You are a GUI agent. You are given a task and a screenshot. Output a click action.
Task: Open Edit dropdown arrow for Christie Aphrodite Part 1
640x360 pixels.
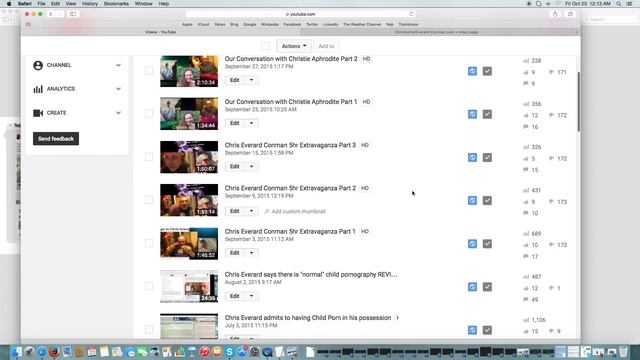point(251,123)
